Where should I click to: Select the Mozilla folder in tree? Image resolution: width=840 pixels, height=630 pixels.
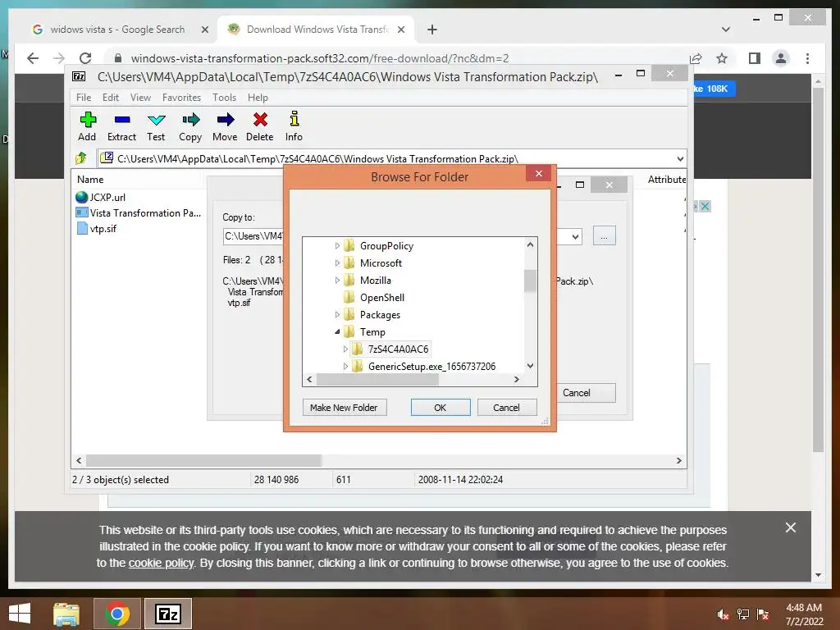pos(376,281)
